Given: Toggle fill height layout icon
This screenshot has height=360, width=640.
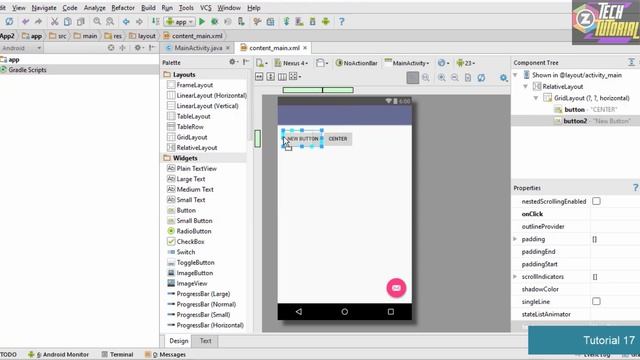Looking at the screenshot, I should (x=271, y=77).
